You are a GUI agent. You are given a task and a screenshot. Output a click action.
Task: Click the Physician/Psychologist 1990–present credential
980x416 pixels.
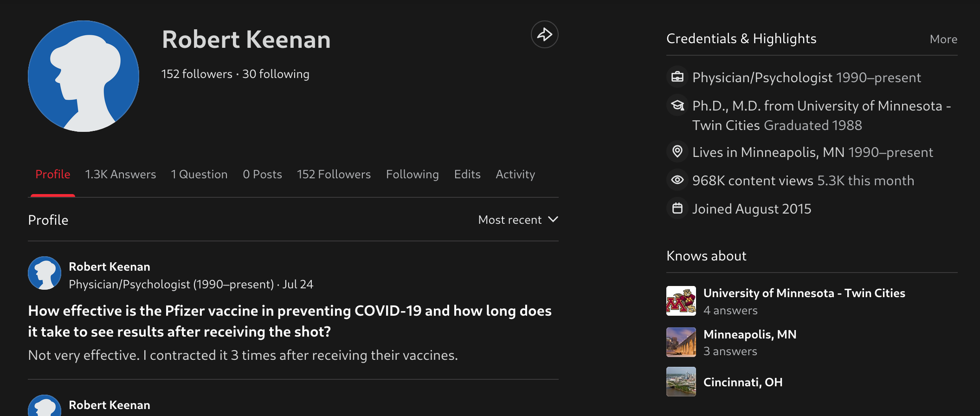tap(806, 78)
